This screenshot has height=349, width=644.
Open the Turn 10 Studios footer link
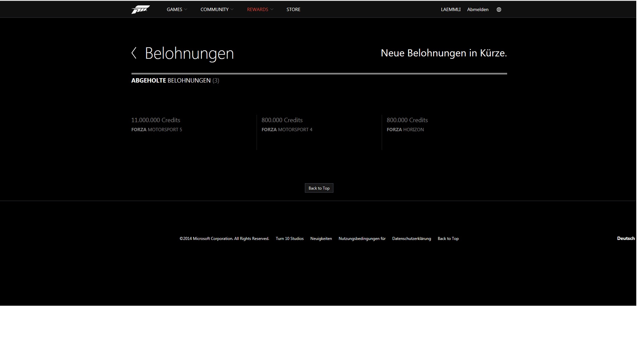pos(289,239)
